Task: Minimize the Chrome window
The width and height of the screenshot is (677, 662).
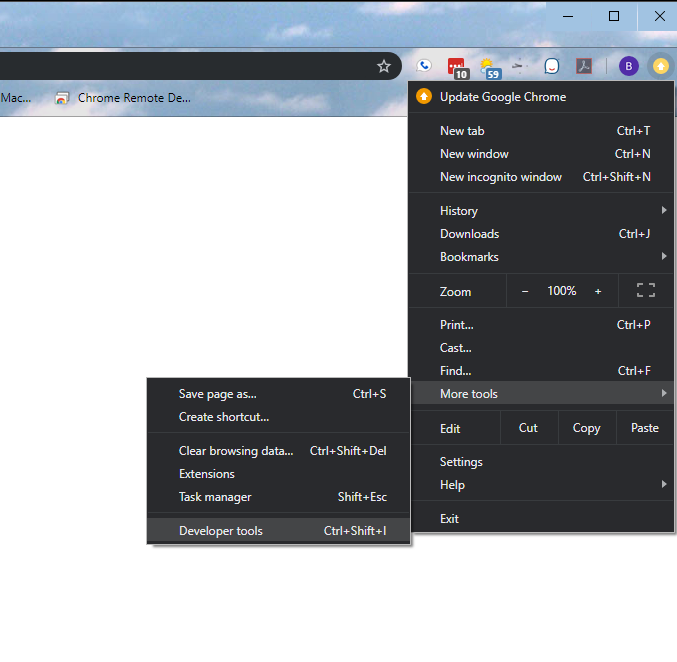Action: (568, 16)
